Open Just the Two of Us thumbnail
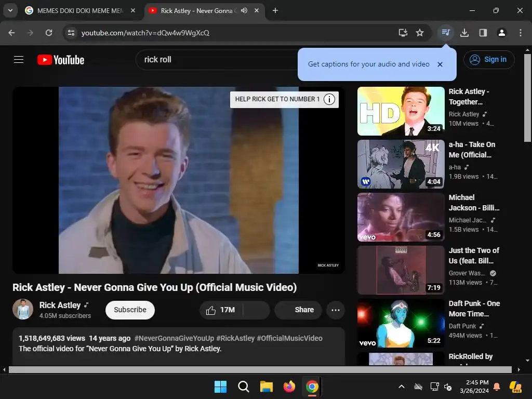The height and width of the screenshot is (399, 532). point(401,270)
